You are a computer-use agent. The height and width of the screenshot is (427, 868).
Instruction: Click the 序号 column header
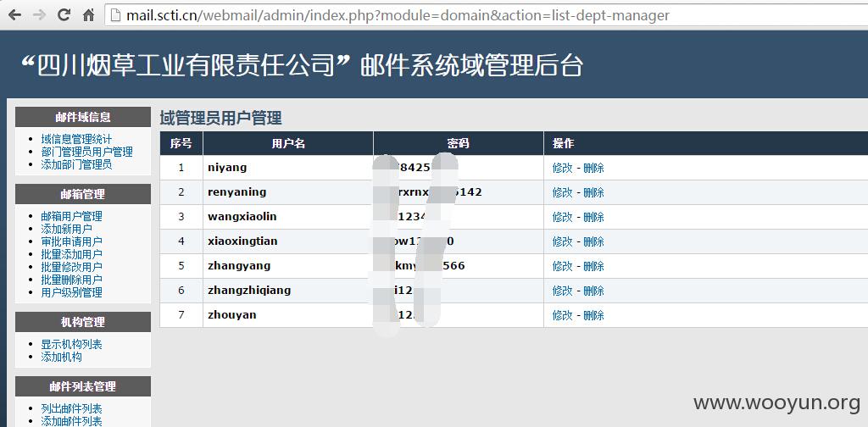pos(181,143)
